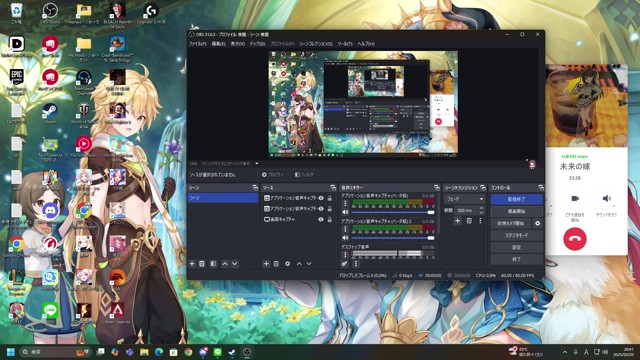Increase the transition duration with the up stepper
This screenshot has height=360, width=640.
pos(481,208)
